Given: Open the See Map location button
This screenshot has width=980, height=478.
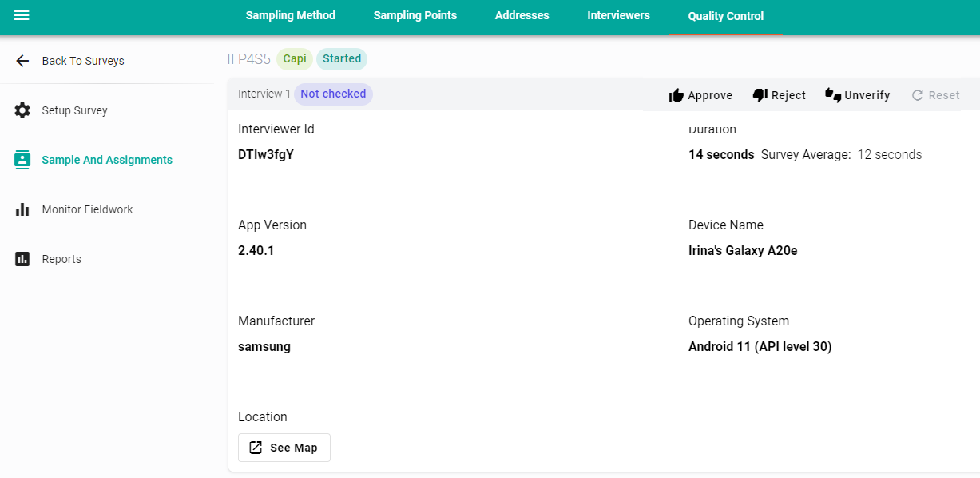Looking at the screenshot, I should (284, 448).
